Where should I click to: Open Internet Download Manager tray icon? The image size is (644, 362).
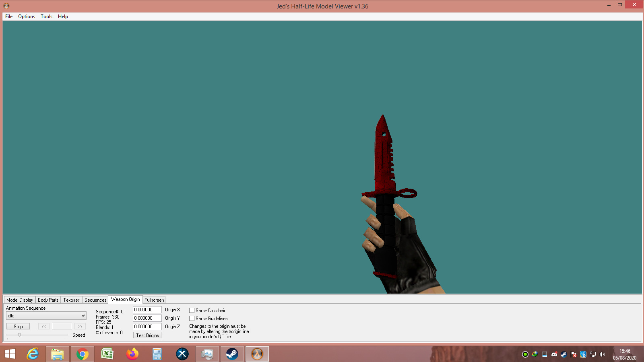click(535, 354)
